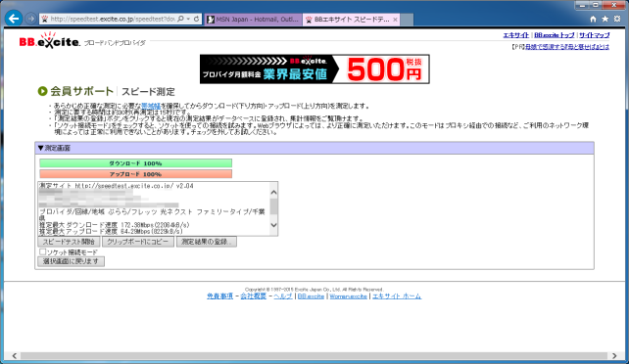Image resolution: width=629 pixels, height=364 pixels.
Task: Click the results box scroll up arrow
Action: [x=273, y=192]
